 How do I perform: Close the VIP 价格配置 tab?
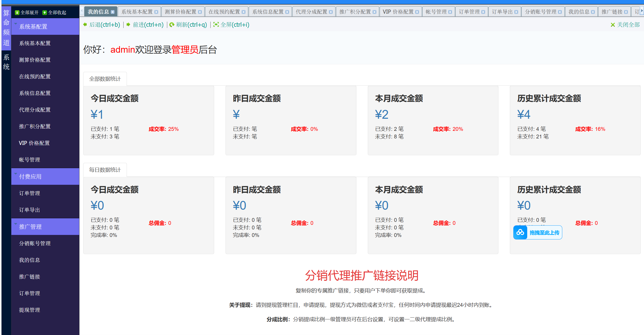coord(417,12)
